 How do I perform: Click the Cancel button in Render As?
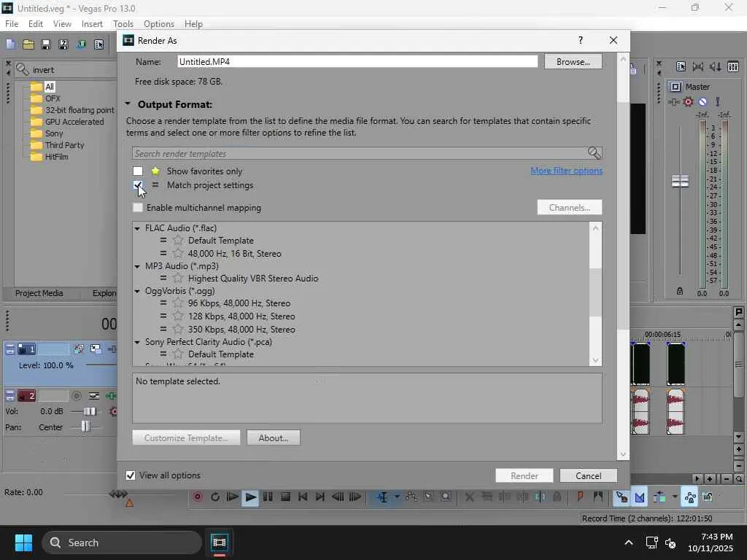coord(589,475)
